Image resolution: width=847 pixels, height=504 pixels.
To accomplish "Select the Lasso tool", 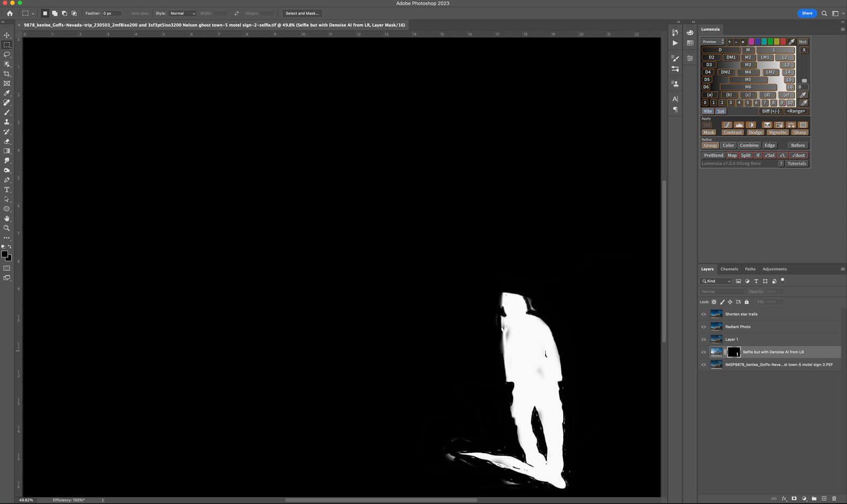I will 7,54.
